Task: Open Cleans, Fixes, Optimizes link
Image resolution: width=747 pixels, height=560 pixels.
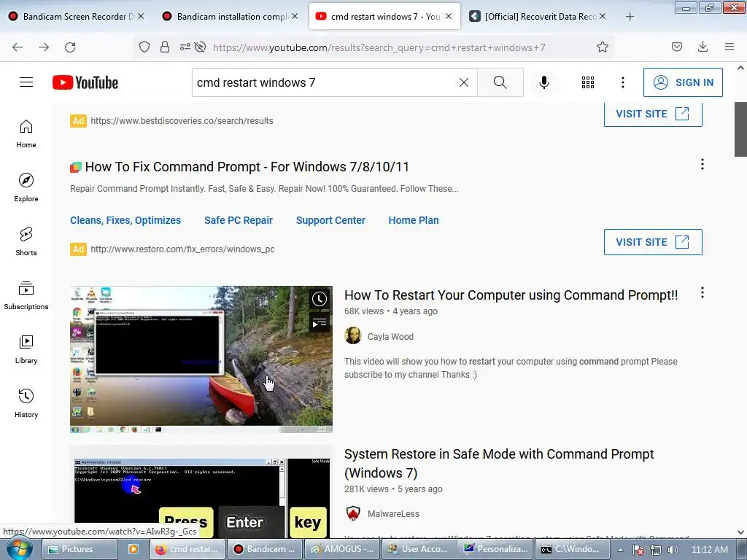Action: (125, 220)
